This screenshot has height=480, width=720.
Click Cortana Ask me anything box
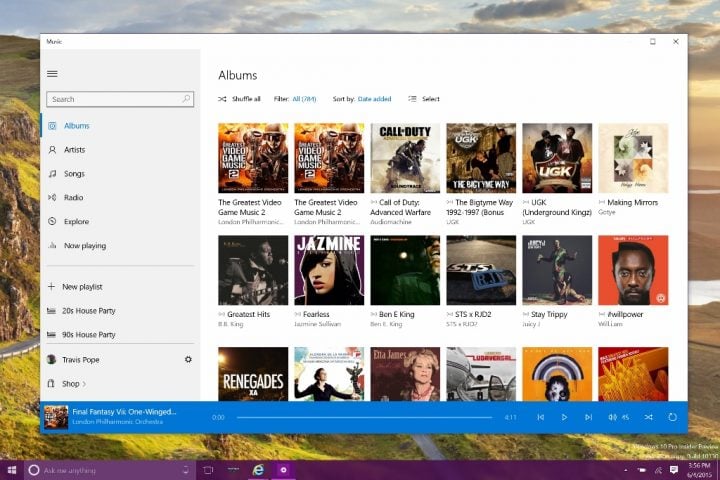[x=110, y=470]
